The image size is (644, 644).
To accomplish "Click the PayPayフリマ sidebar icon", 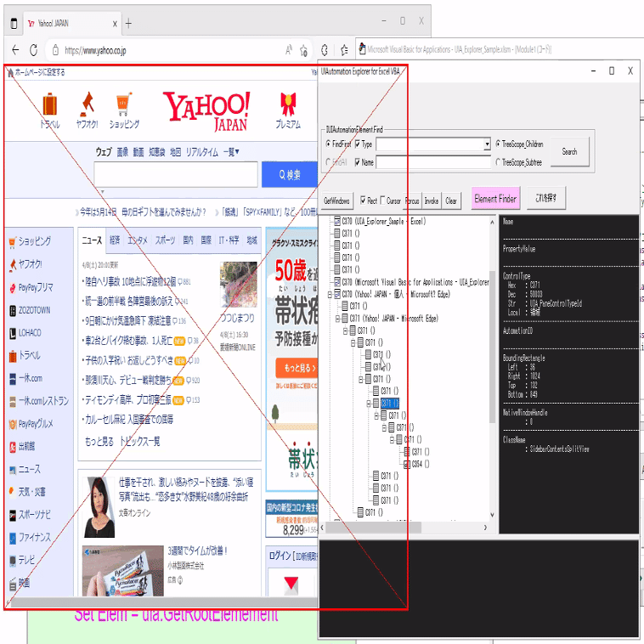I will [x=13, y=288].
